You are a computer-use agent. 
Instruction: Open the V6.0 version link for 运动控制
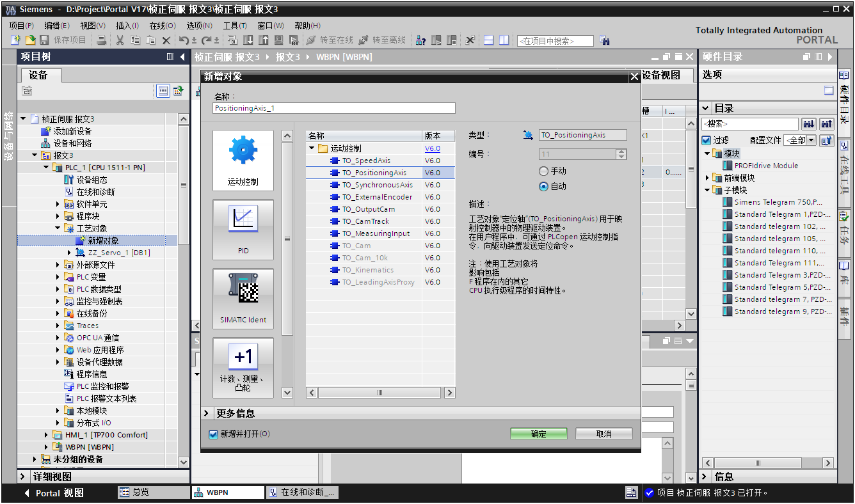click(x=433, y=148)
